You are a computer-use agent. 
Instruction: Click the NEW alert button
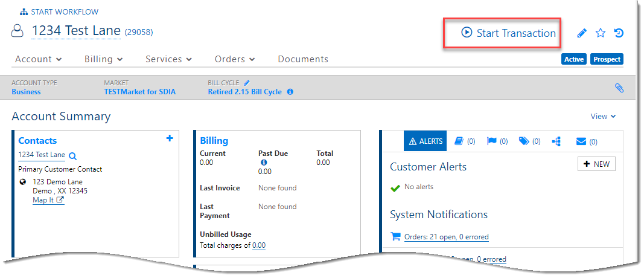[x=596, y=164]
